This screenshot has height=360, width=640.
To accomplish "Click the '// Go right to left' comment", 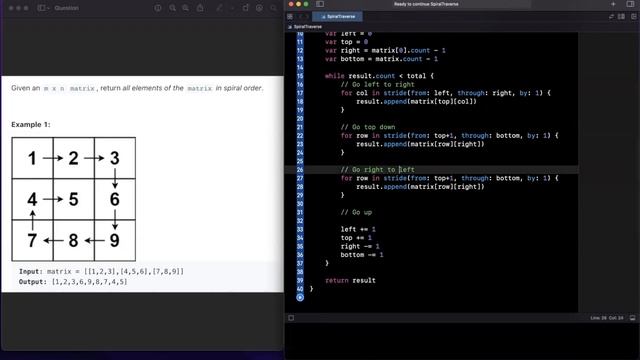I will point(378,169).
